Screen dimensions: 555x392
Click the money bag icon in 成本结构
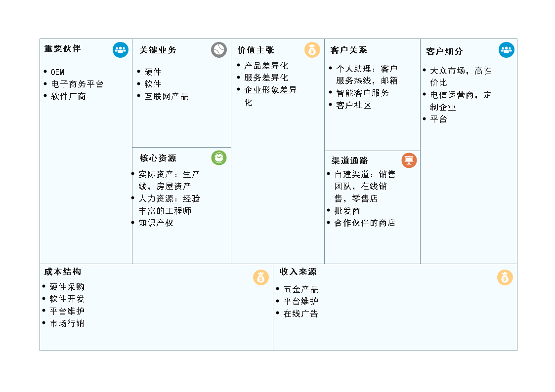tap(261, 277)
